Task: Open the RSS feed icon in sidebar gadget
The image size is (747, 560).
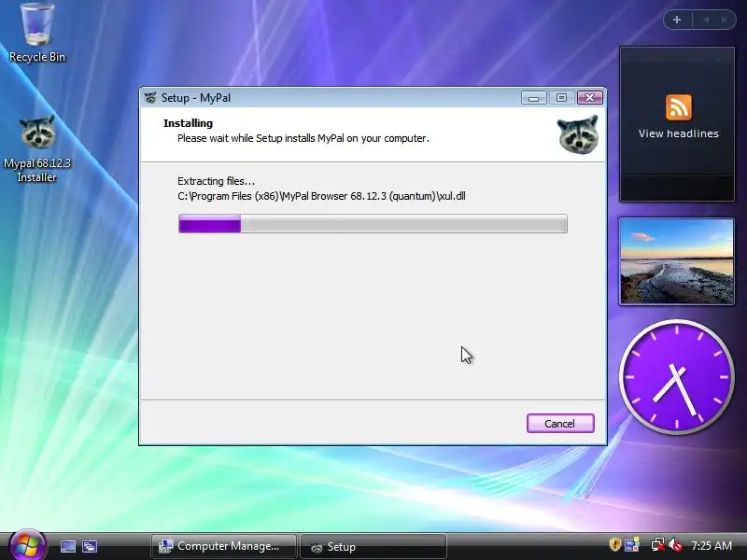Action: [x=679, y=107]
